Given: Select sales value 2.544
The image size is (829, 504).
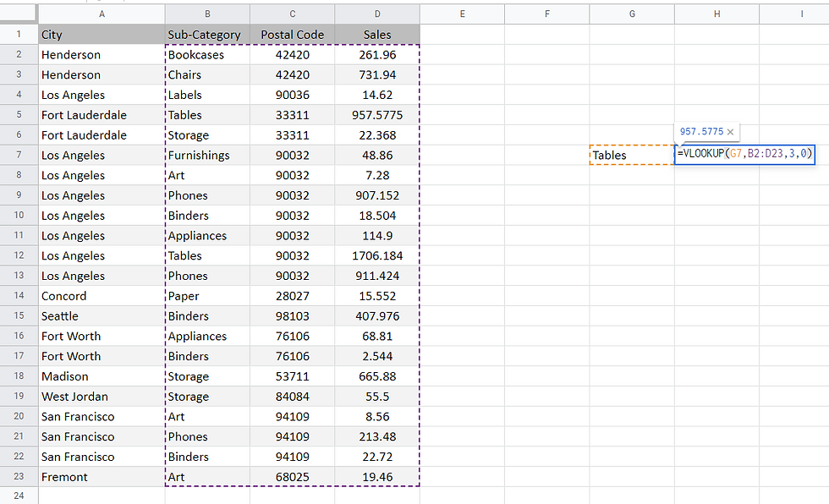Looking at the screenshot, I should tap(377, 356).
